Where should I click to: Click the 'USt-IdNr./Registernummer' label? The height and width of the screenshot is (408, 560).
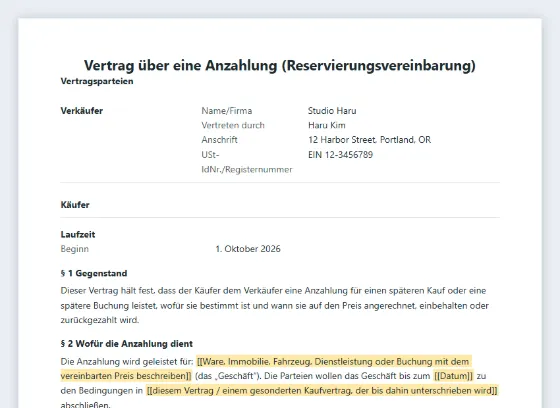click(247, 162)
